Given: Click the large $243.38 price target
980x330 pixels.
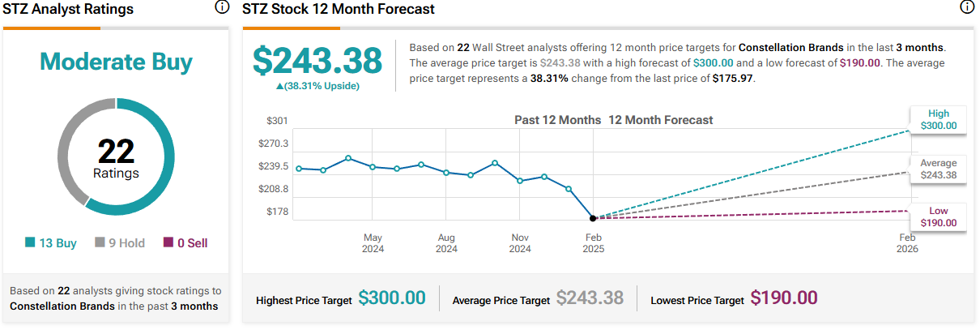Looking at the screenshot, I should click(317, 62).
